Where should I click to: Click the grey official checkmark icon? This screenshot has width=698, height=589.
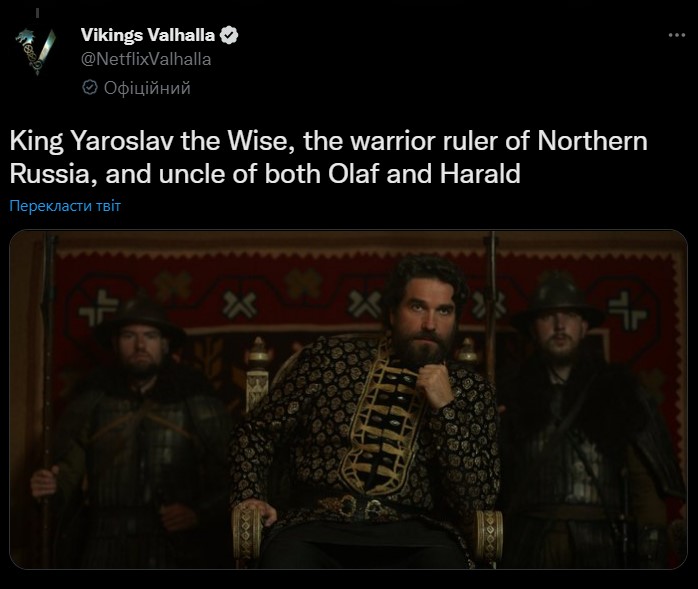(x=90, y=88)
